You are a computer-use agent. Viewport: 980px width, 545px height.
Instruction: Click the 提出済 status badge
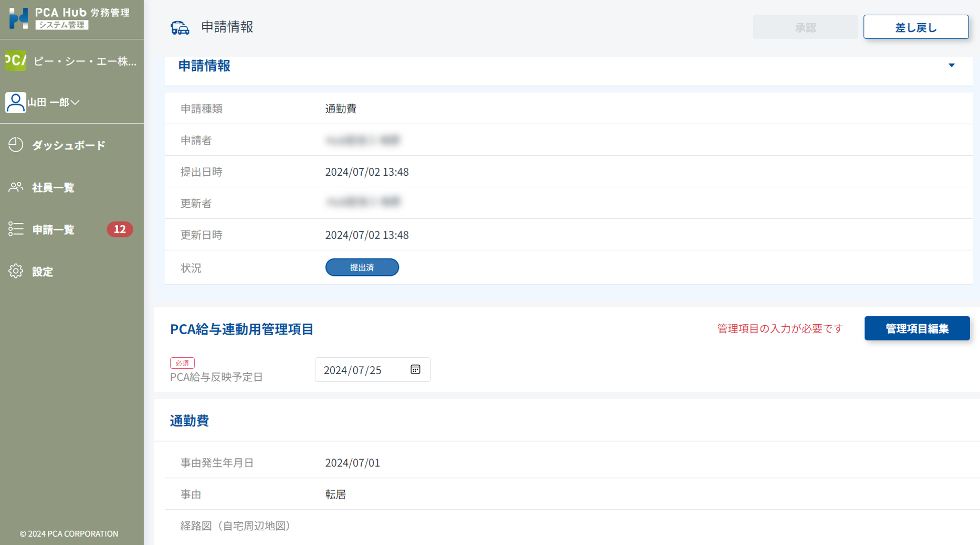coord(362,268)
